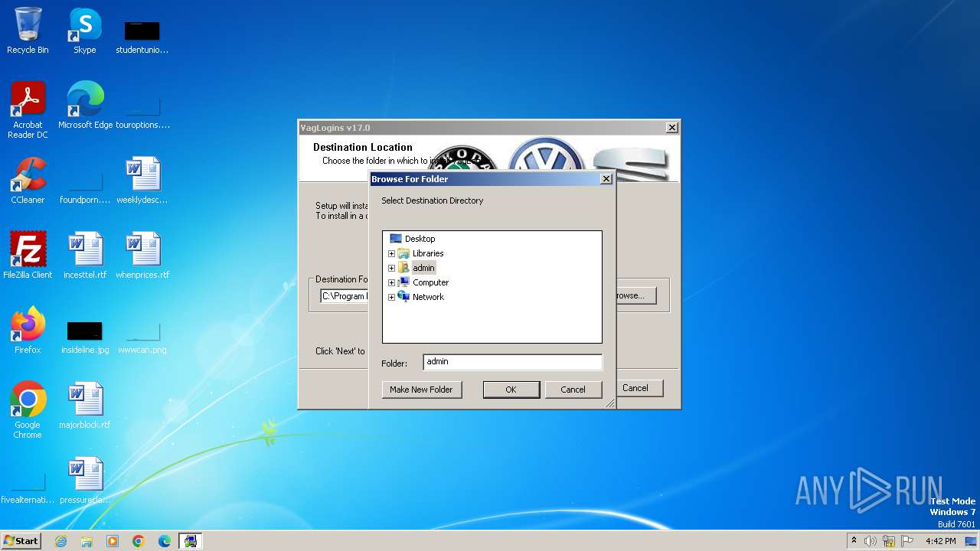The image size is (980, 551).
Task: Open Windows Explorer from the taskbar
Action: [87, 541]
